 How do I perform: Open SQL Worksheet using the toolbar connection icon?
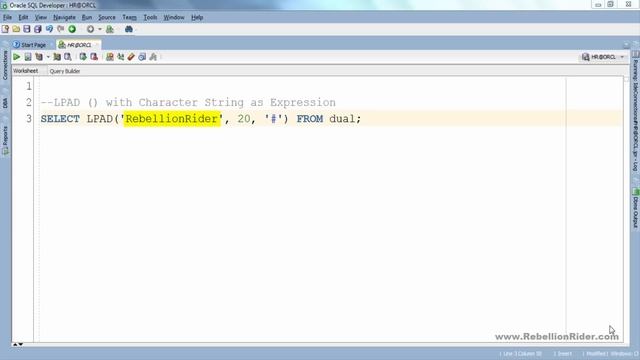[x=110, y=29]
